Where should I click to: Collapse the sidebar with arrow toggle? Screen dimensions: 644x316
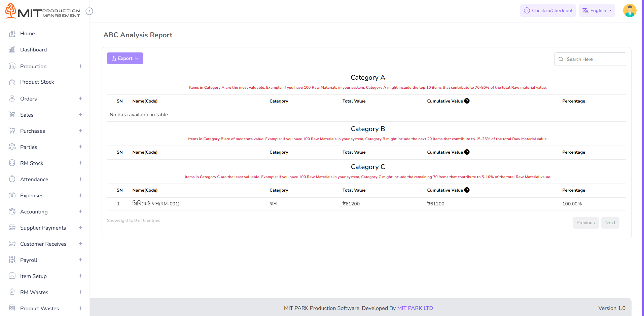89,11
